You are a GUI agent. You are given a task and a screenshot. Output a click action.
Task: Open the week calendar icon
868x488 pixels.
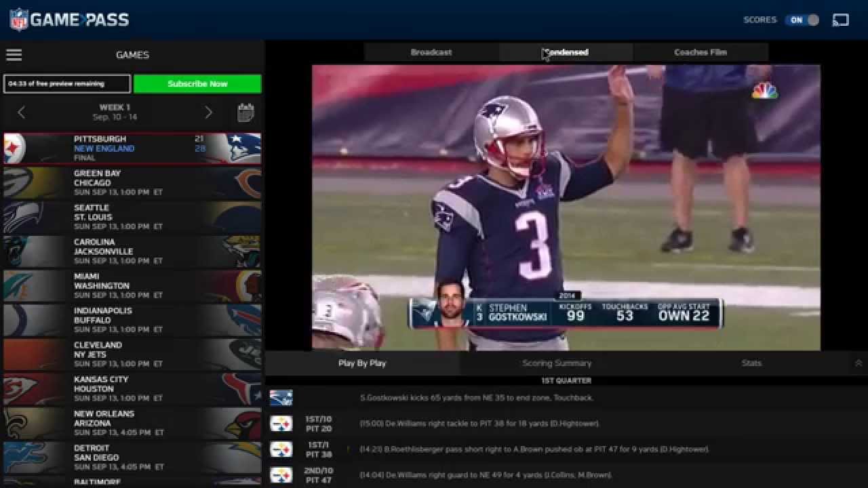point(245,113)
